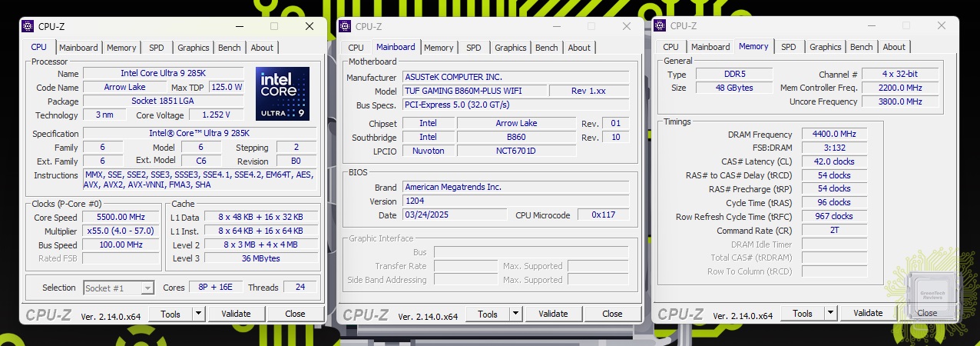Open the SPD tab in the CPU window
The width and height of the screenshot is (980, 346).
(157, 48)
